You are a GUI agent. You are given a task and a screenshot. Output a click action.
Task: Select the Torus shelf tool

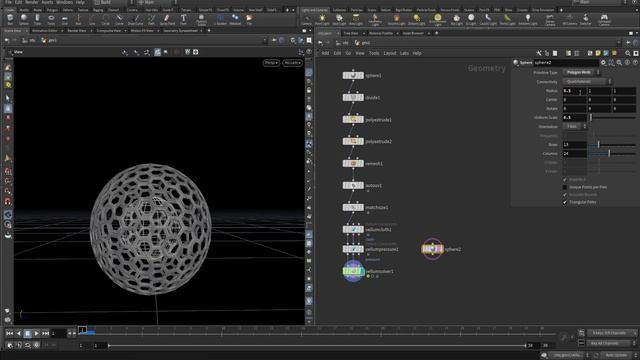coord(51,19)
